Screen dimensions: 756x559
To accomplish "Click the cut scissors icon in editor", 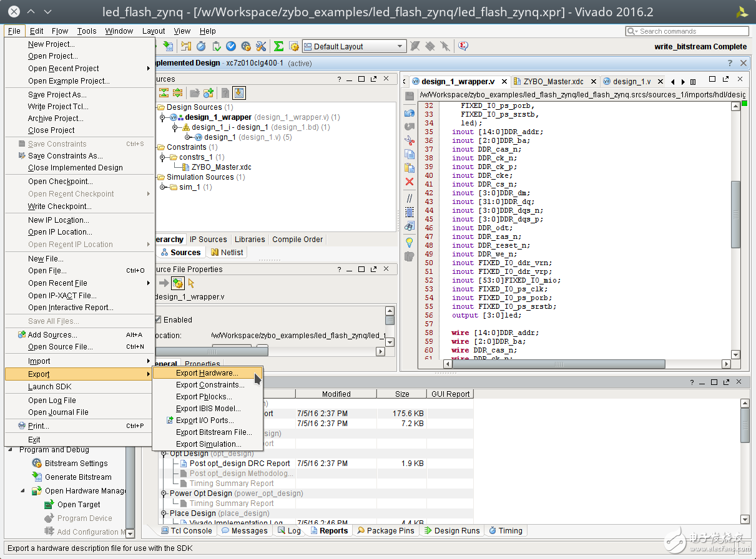I will click(410, 140).
